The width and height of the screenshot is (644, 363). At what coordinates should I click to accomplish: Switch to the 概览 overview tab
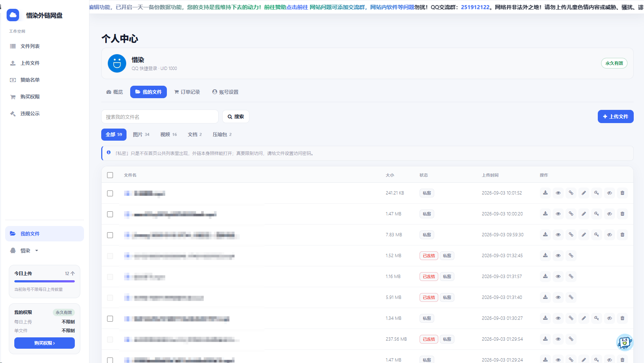[114, 92]
